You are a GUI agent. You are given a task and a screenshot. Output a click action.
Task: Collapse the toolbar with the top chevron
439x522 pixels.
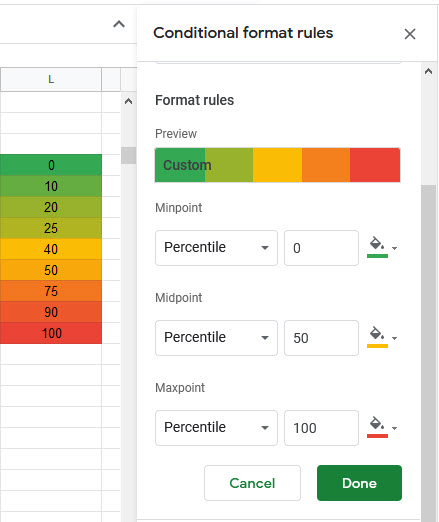[x=119, y=24]
